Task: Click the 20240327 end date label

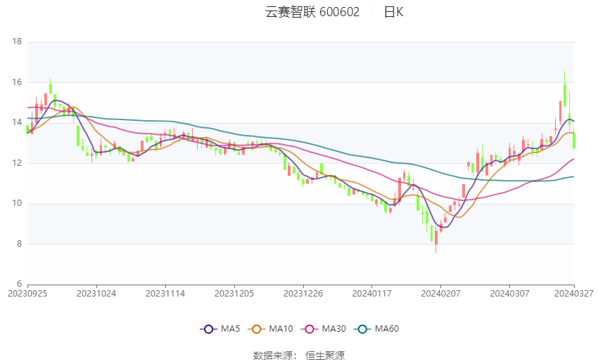Action: 574,294
